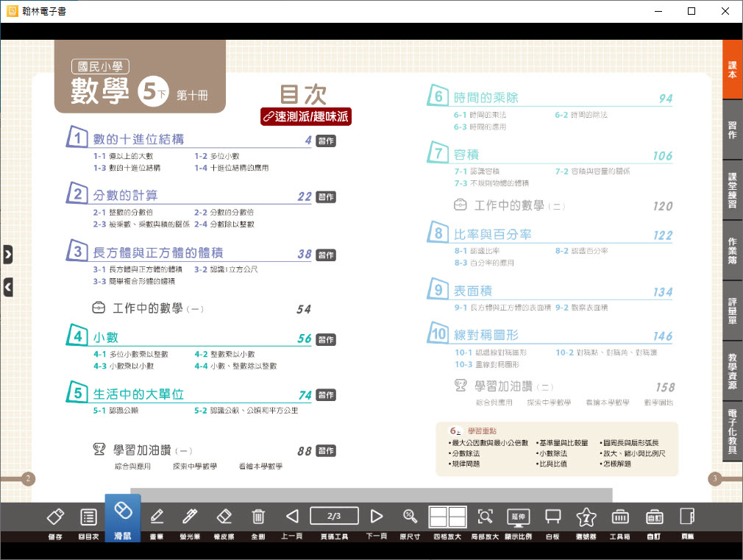Viewport: 743px width, 560px height.
Task: Expand the left side panel arrow
Action: (9, 254)
